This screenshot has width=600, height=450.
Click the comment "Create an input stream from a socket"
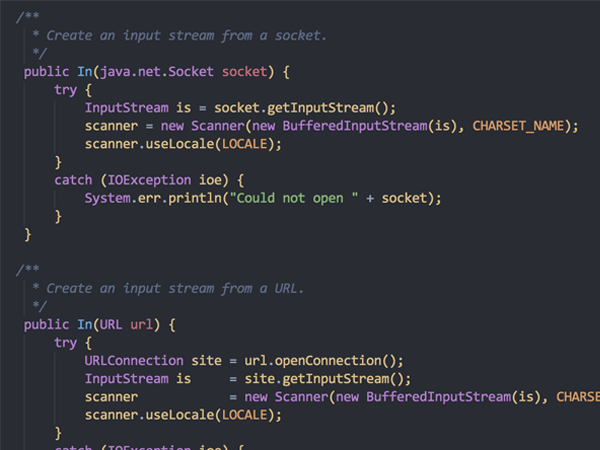186,36
